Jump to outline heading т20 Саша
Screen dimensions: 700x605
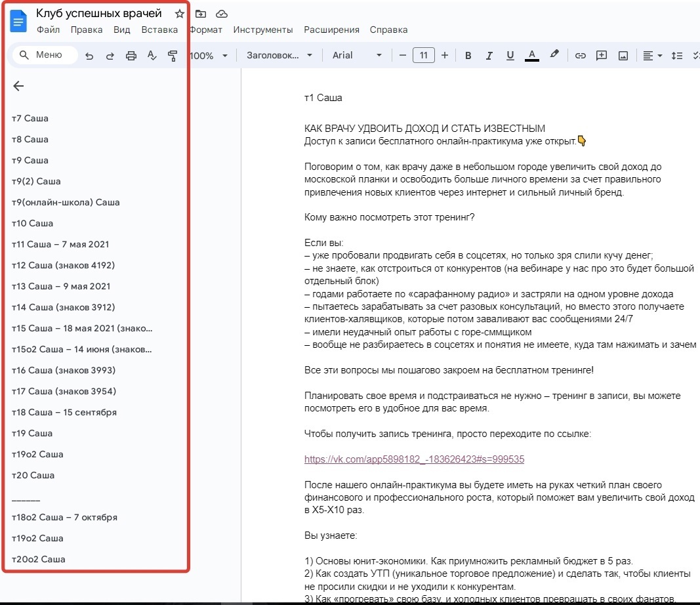(x=33, y=475)
